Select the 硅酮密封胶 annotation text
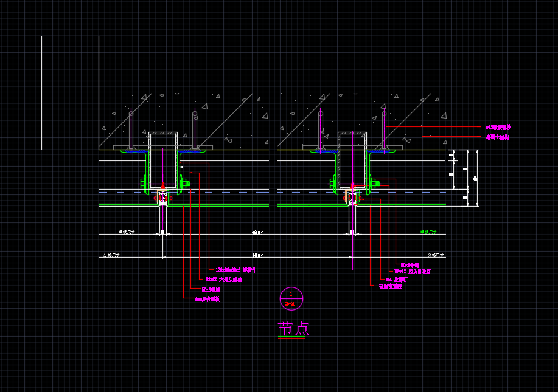Screen dimensions: 558x392 click(x=390, y=286)
